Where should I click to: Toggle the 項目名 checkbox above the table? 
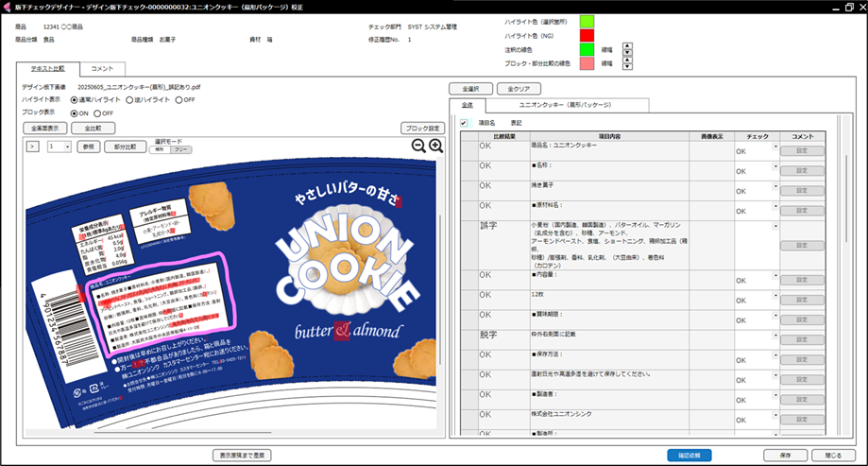[464, 123]
